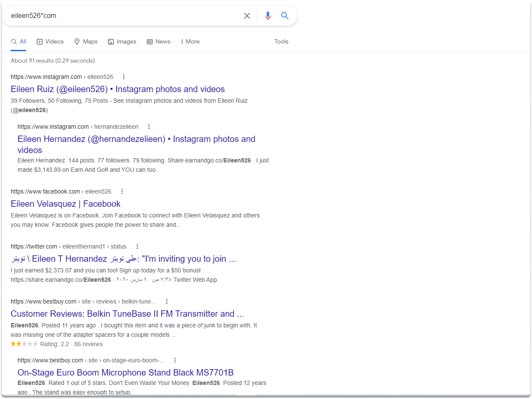The image size is (532, 399).
Task: Open Eileen T Hernandez Twitter result
Action: click(123, 259)
